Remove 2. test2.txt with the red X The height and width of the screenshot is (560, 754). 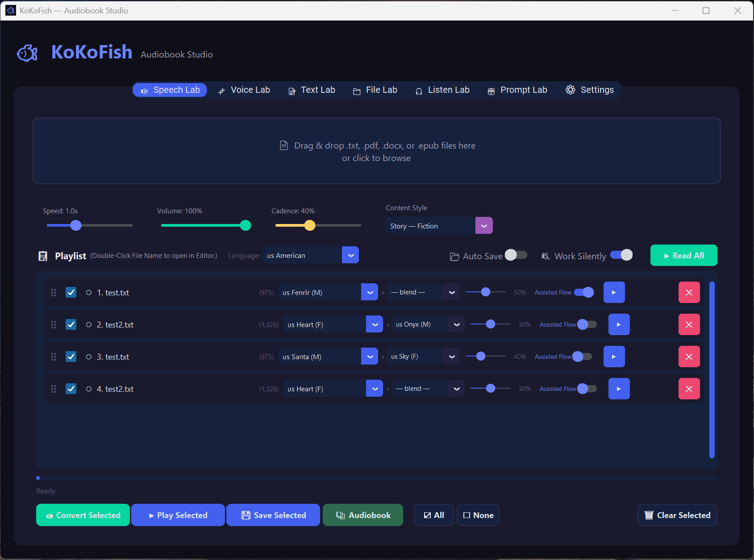(689, 324)
